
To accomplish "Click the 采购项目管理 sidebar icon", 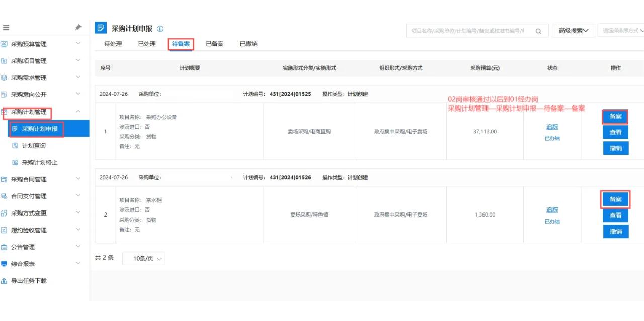I will (x=4, y=61).
